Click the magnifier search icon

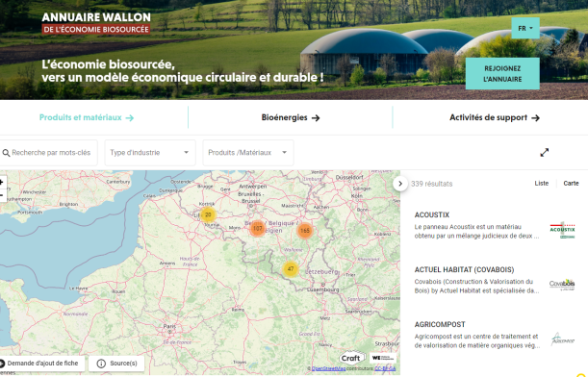click(x=6, y=153)
